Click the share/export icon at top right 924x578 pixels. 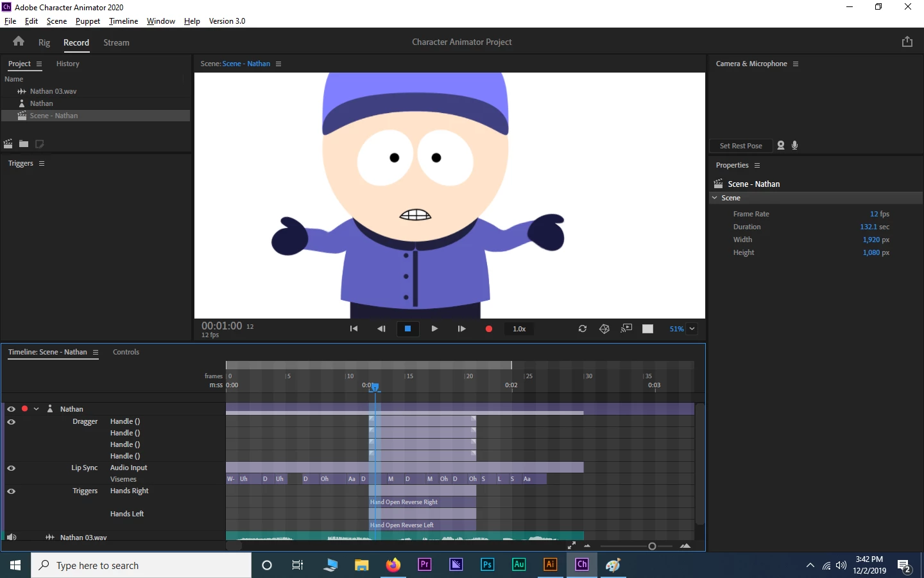click(907, 42)
